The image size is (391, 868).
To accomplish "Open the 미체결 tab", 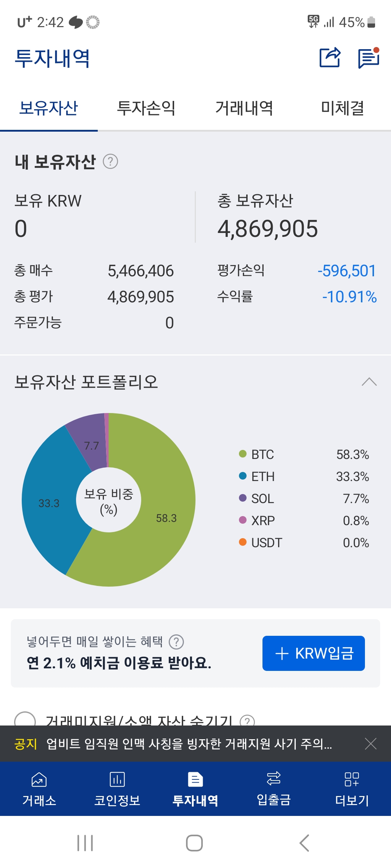I will (342, 108).
